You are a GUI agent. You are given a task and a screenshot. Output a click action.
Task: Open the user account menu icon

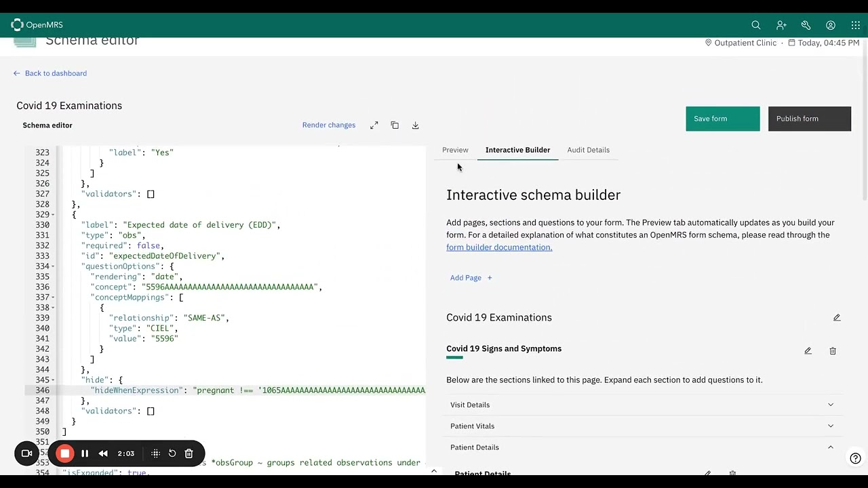point(831,25)
